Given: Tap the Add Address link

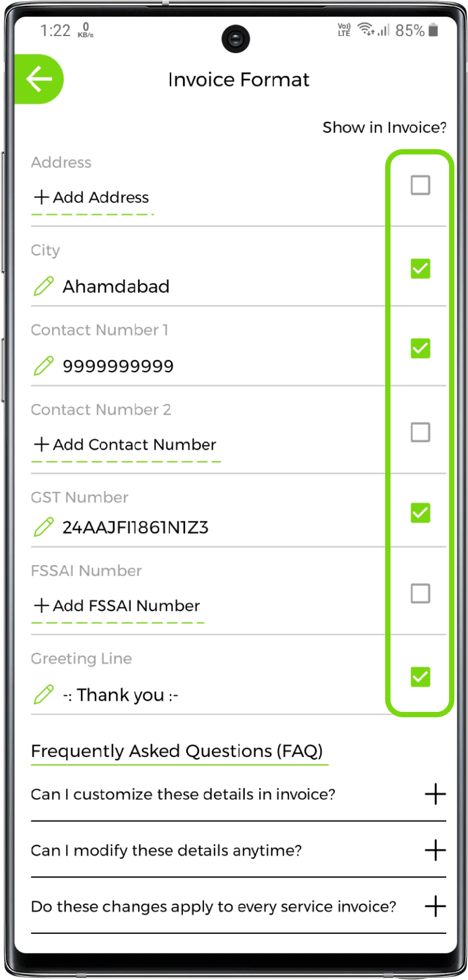Looking at the screenshot, I should point(92,197).
